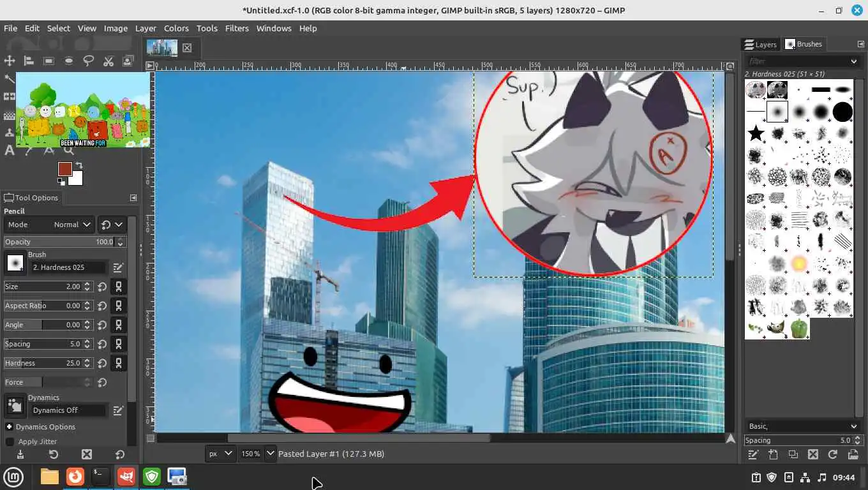Delete tool preset in Tool Options

[87, 454]
